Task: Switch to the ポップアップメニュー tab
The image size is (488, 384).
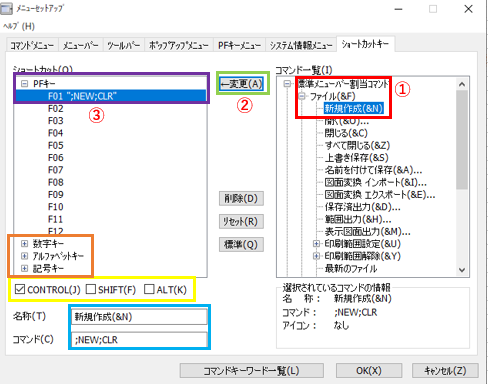Action: [x=179, y=45]
